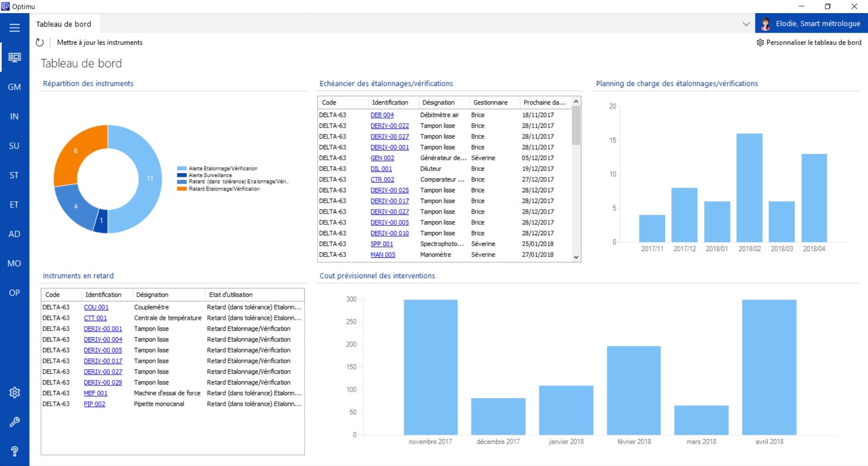Click the novembre 2017 cost bar
868x466 pixels.
[x=430, y=367]
